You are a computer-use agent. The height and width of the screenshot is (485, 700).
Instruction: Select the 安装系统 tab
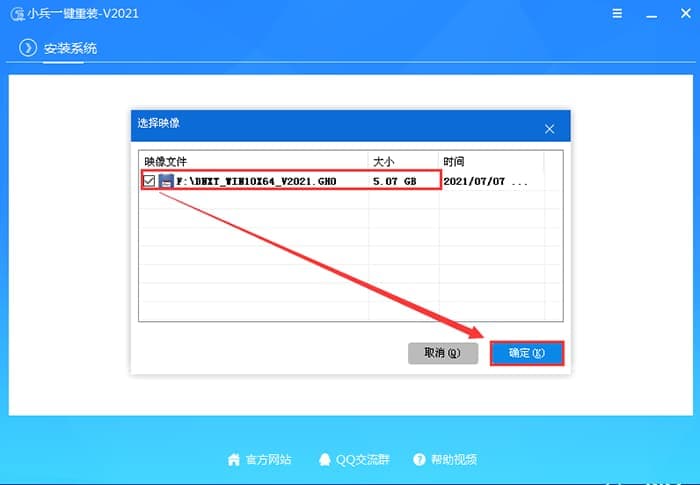(70, 49)
